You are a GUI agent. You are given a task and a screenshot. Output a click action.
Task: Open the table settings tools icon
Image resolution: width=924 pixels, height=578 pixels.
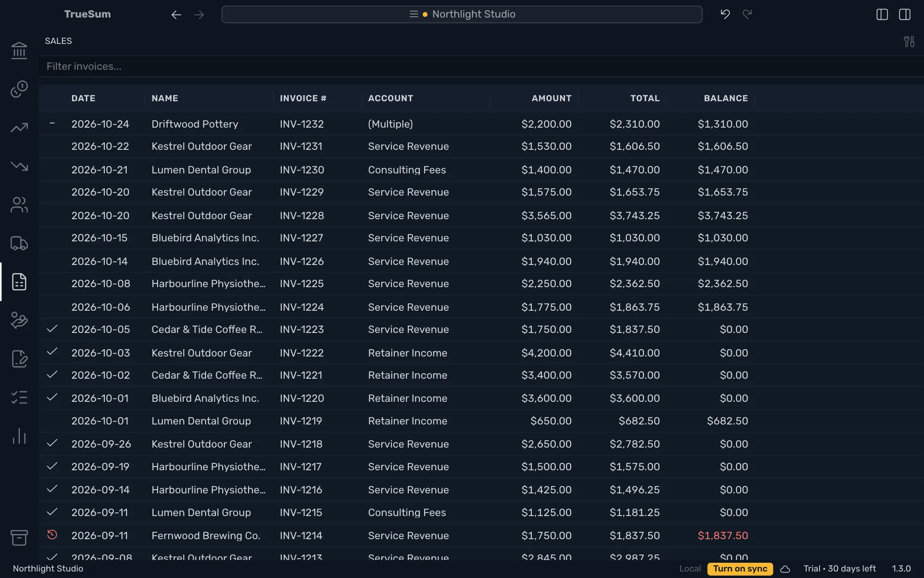pos(909,42)
